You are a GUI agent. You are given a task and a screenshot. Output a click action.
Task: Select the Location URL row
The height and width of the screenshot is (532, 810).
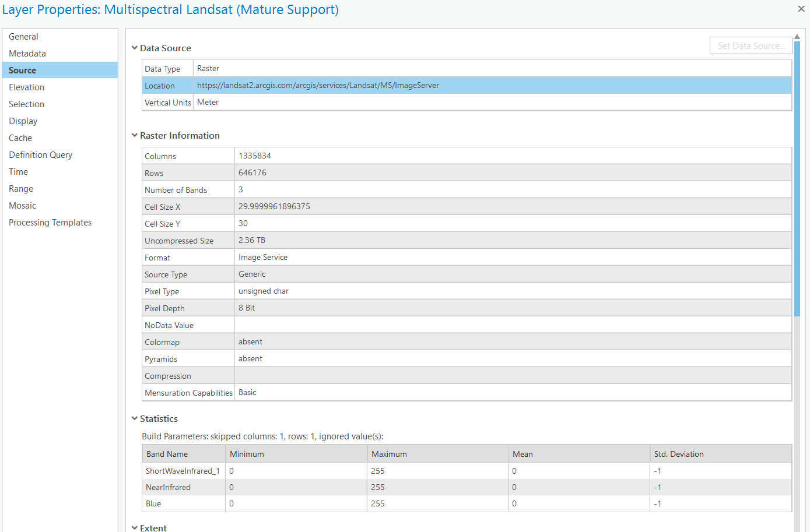click(x=318, y=86)
